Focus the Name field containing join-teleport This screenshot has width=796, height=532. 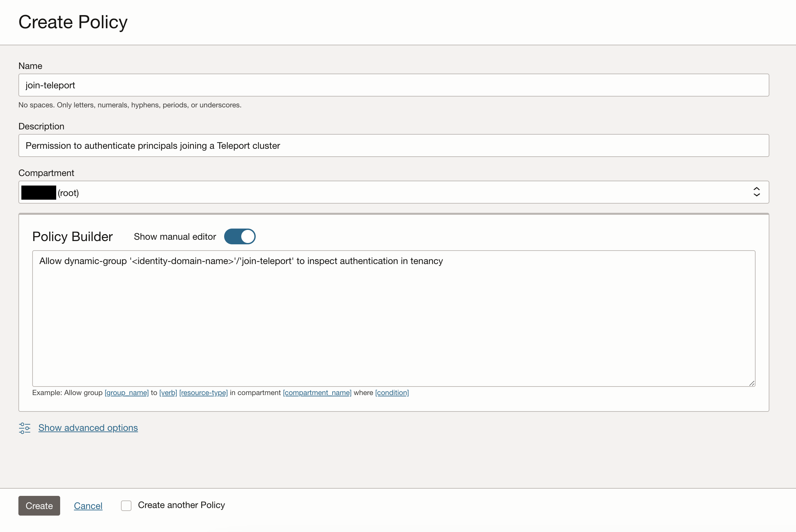(393, 85)
